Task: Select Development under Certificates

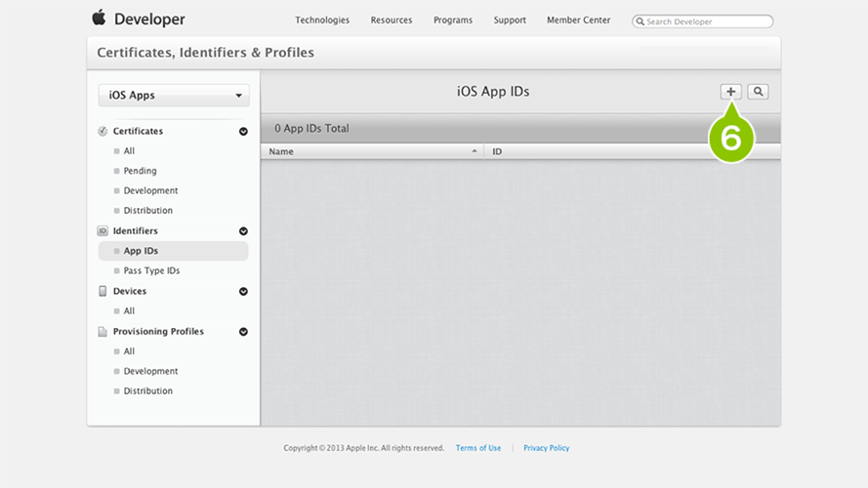Action: click(x=150, y=191)
